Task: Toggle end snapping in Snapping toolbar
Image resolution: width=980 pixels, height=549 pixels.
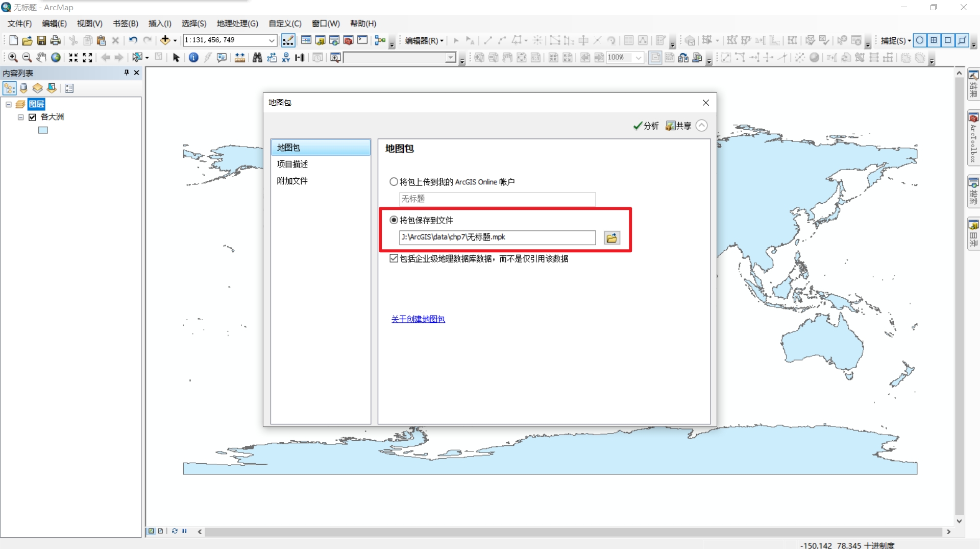Action: click(x=934, y=40)
